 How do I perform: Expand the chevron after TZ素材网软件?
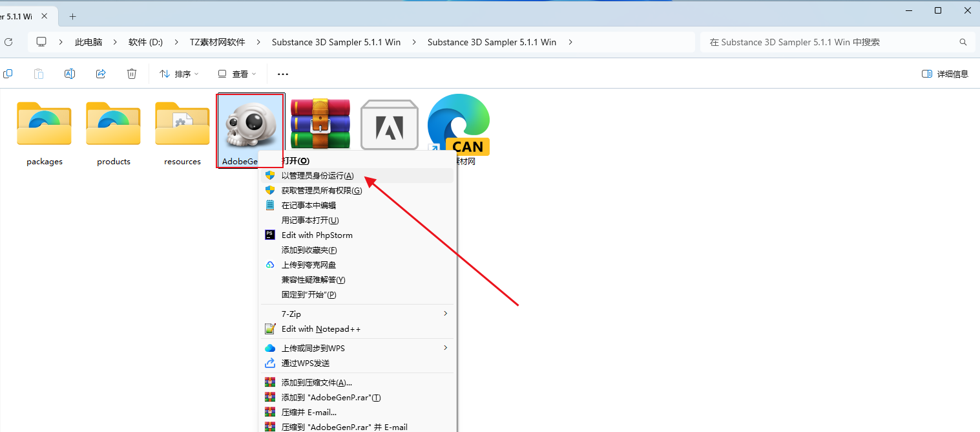[x=258, y=42]
